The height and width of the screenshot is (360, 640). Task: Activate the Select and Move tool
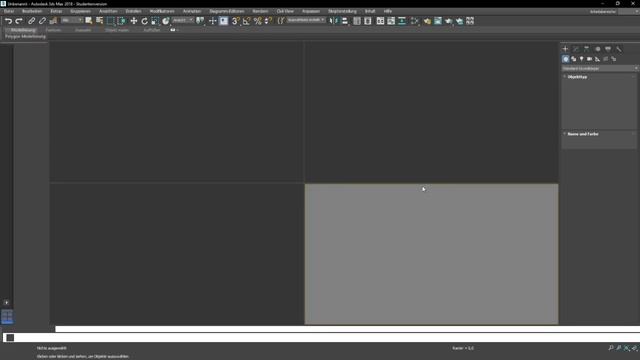coord(133,21)
